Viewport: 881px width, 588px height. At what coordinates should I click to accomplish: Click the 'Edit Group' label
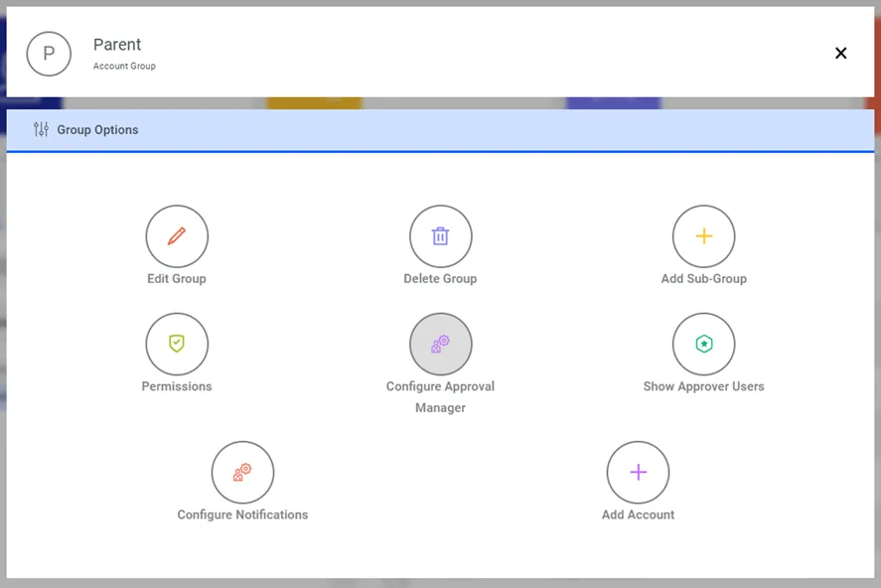click(x=177, y=278)
